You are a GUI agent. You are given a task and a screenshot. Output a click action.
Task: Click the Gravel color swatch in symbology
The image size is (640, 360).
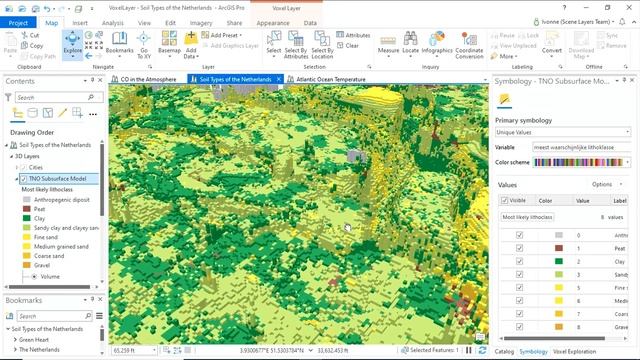point(559,327)
